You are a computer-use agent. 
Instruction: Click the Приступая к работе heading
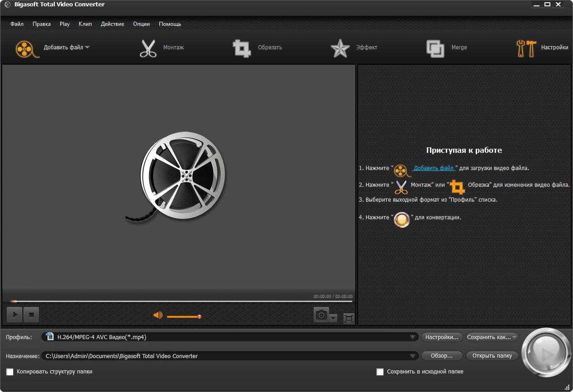pos(464,150)
